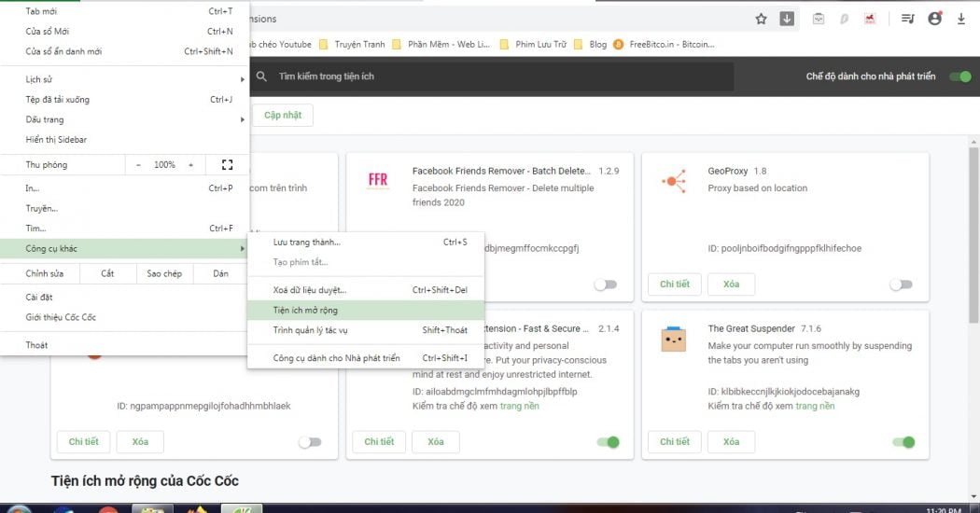Open the Phần Mềm - Web bookmark folder
Image resolution: width=980 pixels, height=513 pixels.
coord(441,45)
